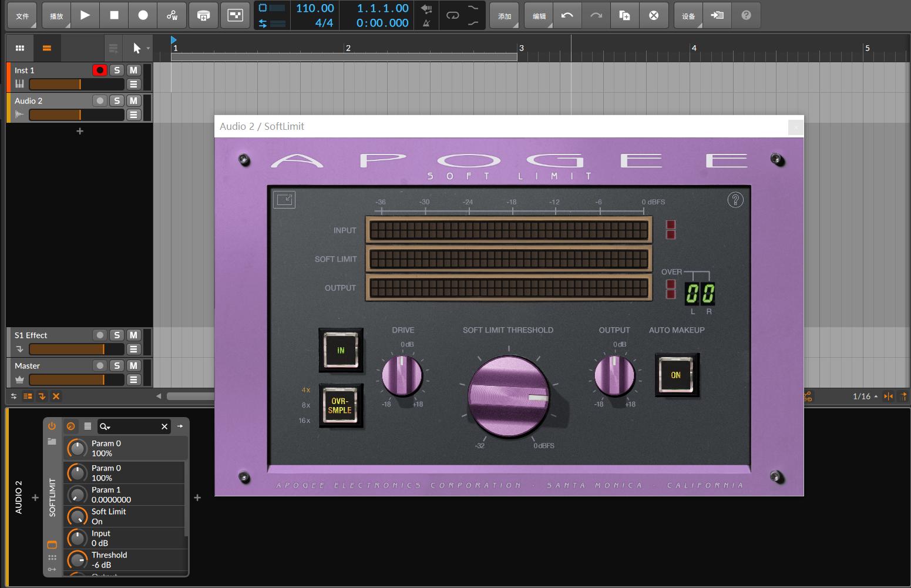Click the SoftLimit device power icon
The height and width of the screenshot is (588, 911).
coord(52,426)
